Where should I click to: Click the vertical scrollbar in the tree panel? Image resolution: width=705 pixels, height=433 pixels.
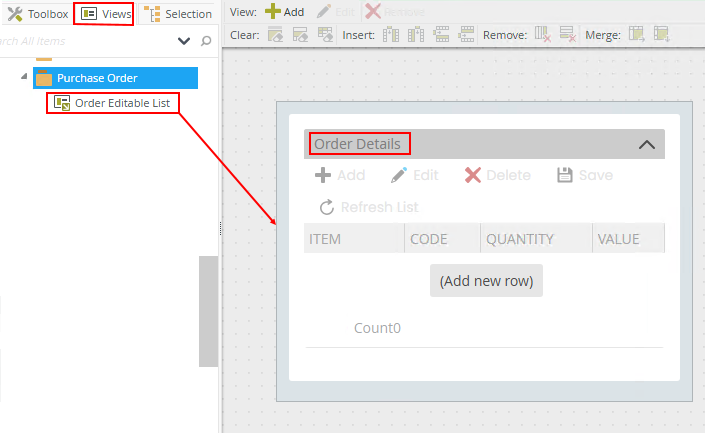coord(209,311)
